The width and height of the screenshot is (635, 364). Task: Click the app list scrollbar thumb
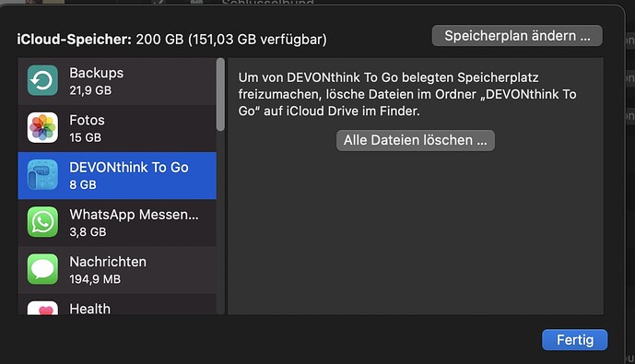(220, 94)
